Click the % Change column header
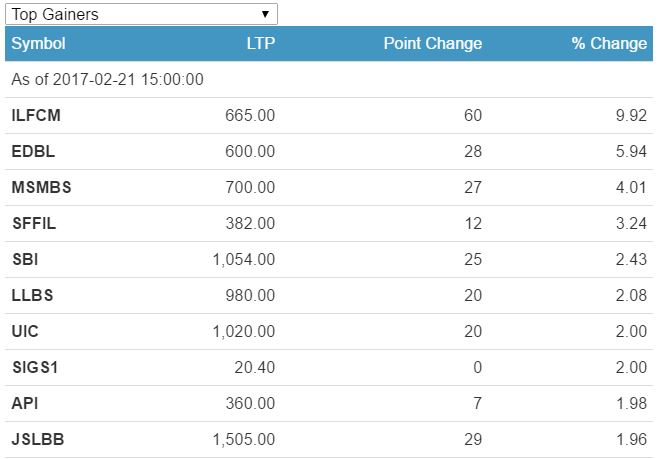This screenshot has height=459, width=663. [609, 44]
